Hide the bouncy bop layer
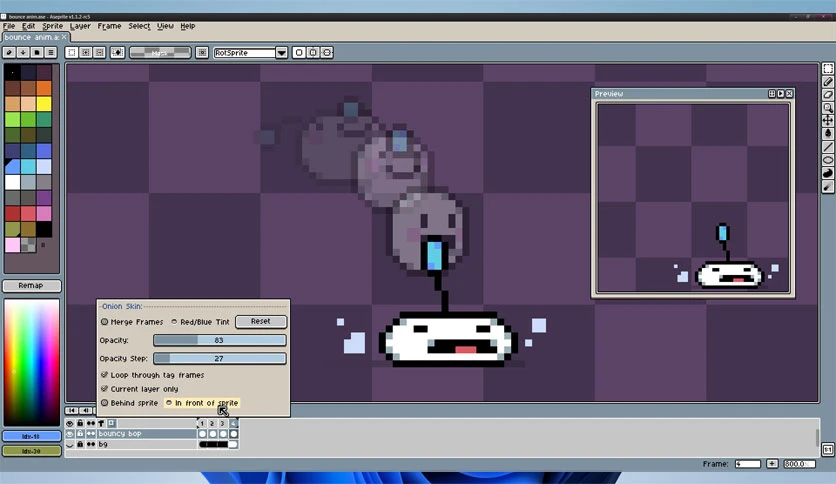836x484 pixels. [70, 434]
